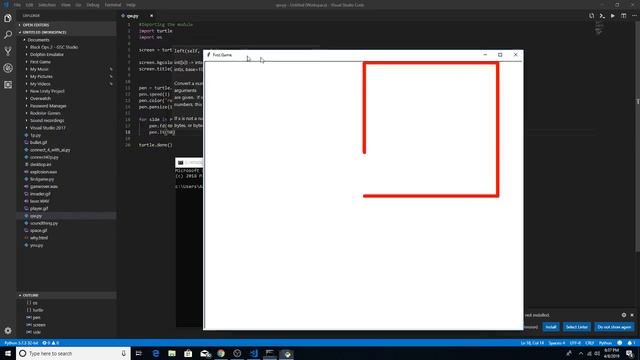The width and height of the screenshot is (640, 360).
Task: Open the Source Control view
Action: [8, 51]
